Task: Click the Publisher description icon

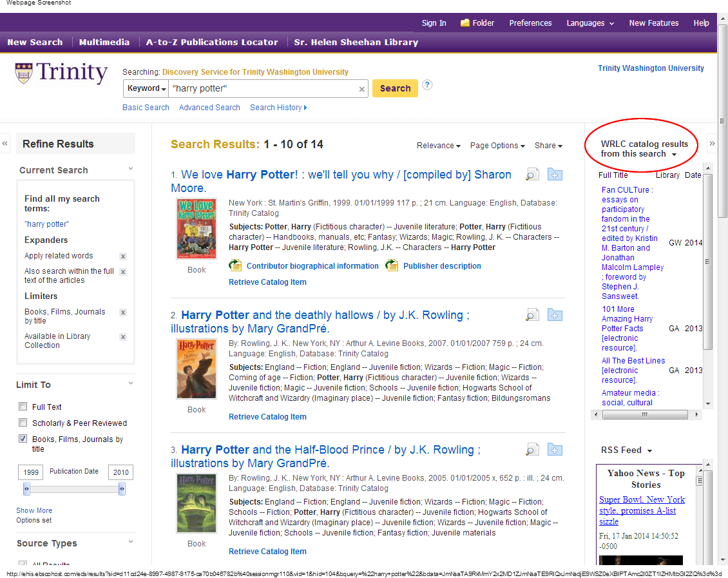Action: point(392,265)
